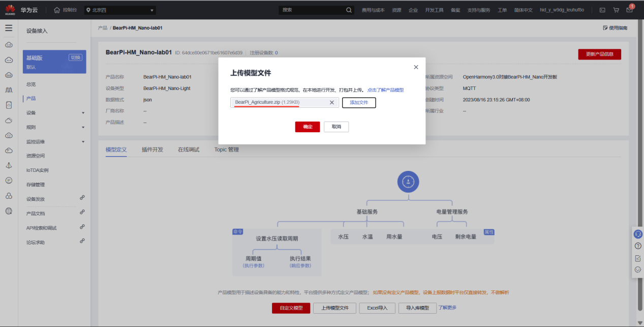Click the headset customer service icon
The height and width of the screenshot is (327, 644).
click(x=638, y=234)
